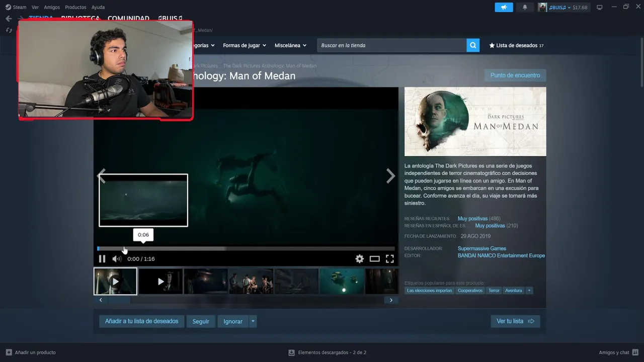Navigate back with the back arrow

tap(9, 19)
